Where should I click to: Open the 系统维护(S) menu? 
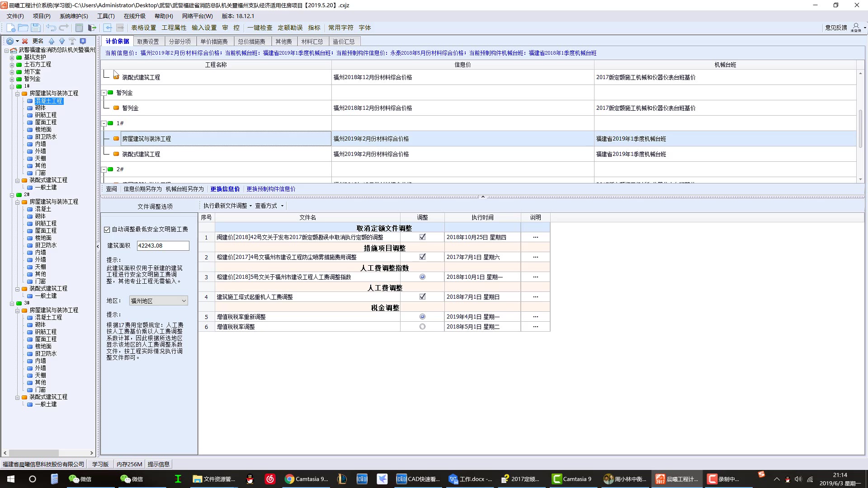(74, 16)
